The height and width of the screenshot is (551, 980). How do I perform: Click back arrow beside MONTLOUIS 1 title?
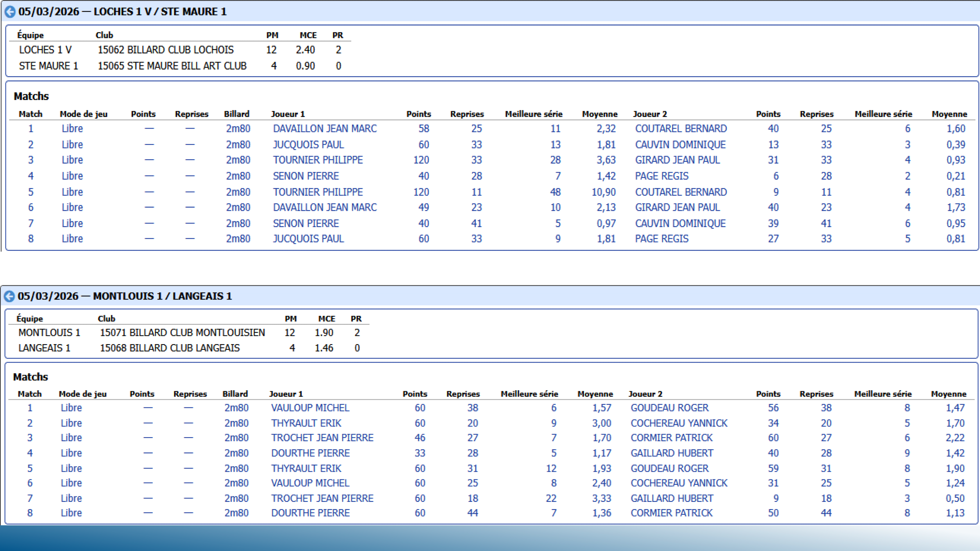coord(9,296)
